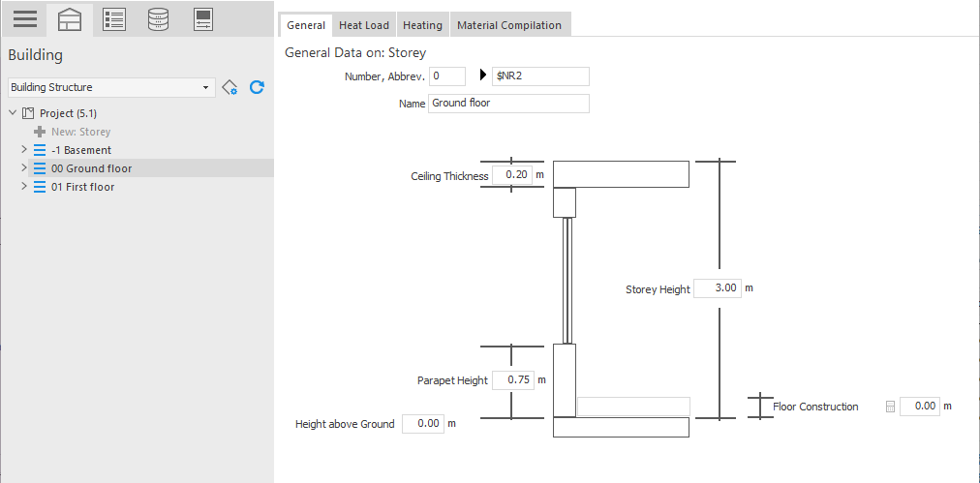The image size is (980, 483).
Task: Switch to the Material Compilation tab
Action: [509, 25]
